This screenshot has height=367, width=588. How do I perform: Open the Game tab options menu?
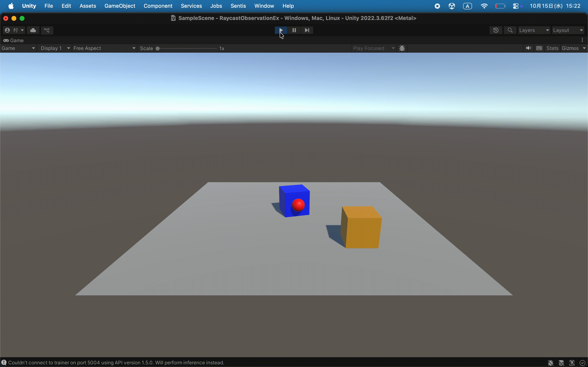pos(582,40)
